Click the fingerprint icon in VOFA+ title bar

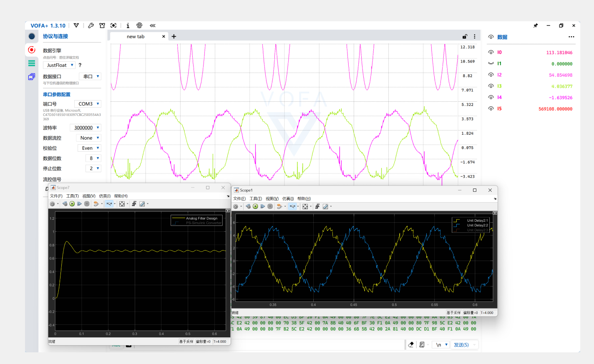point(139,25)
